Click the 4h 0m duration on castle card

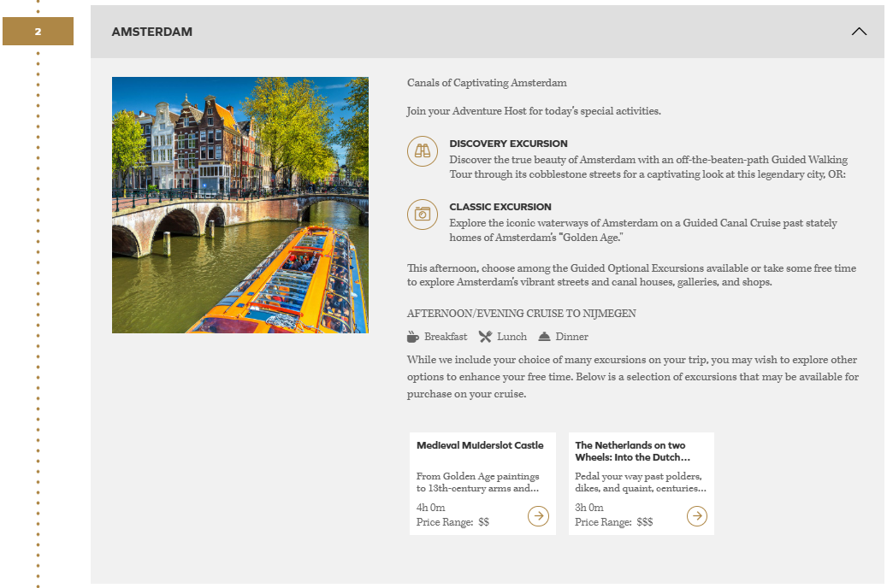tap(430, 508)
